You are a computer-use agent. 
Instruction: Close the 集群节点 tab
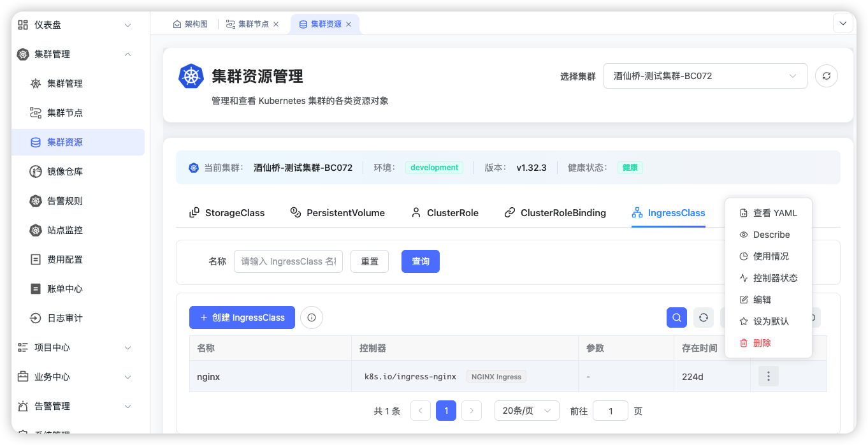(276, 24)
